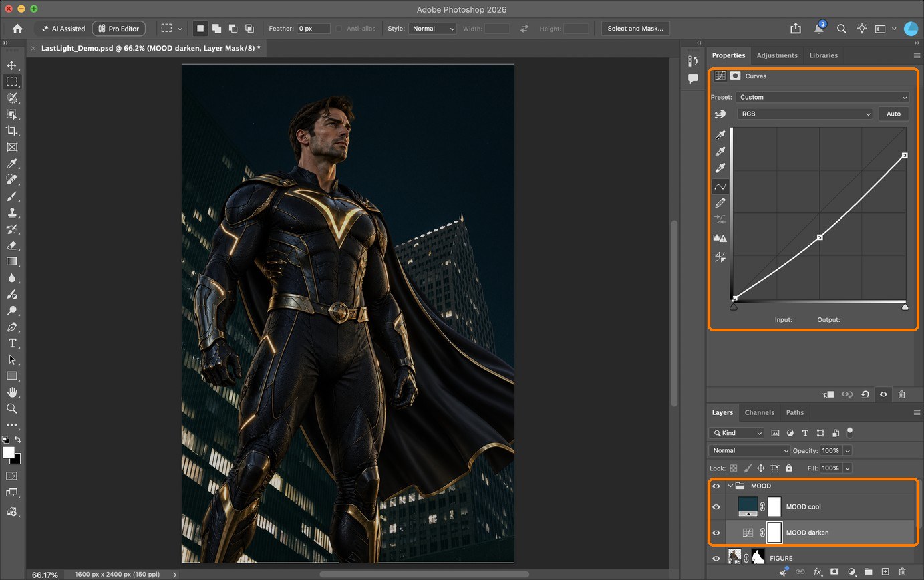Screen dimensions: 924x580
Task: Open the Channels tab
Action: (x=759, y=412)
